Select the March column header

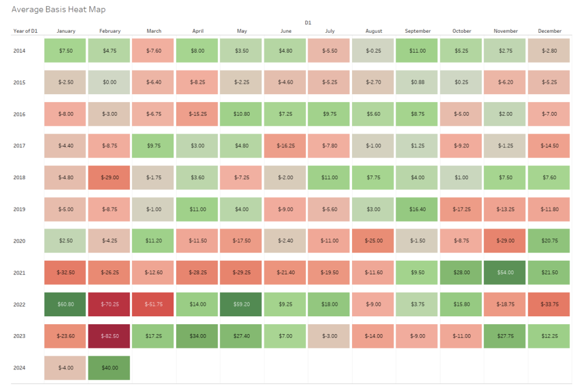click(153, 31)
